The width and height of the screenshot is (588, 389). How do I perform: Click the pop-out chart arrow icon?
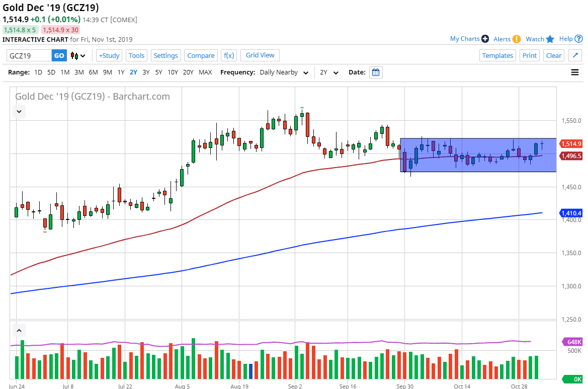[x=575, y=55]
